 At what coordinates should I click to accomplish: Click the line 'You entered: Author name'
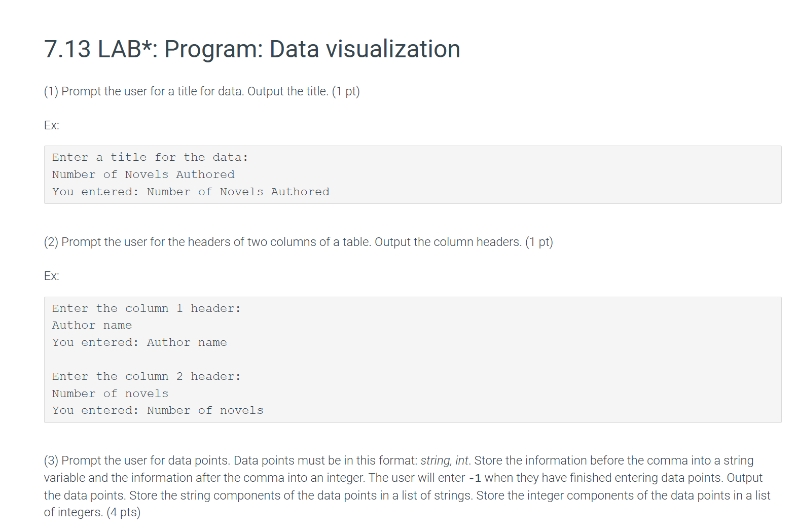[x=139, y=342]
